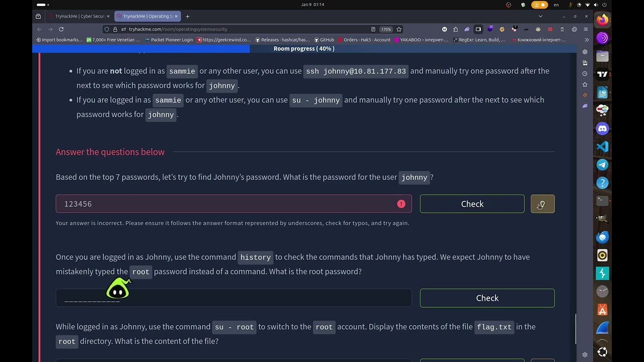Show synced tabs in Firefox sidebar
644x362 pixels.
[585, 63]
